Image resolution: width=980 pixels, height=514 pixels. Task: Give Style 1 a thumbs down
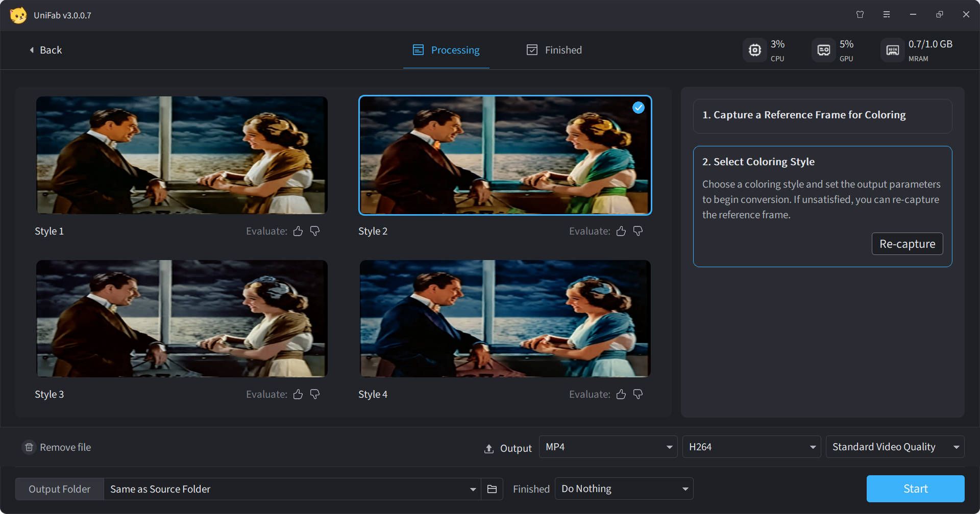tap(315, 231)
